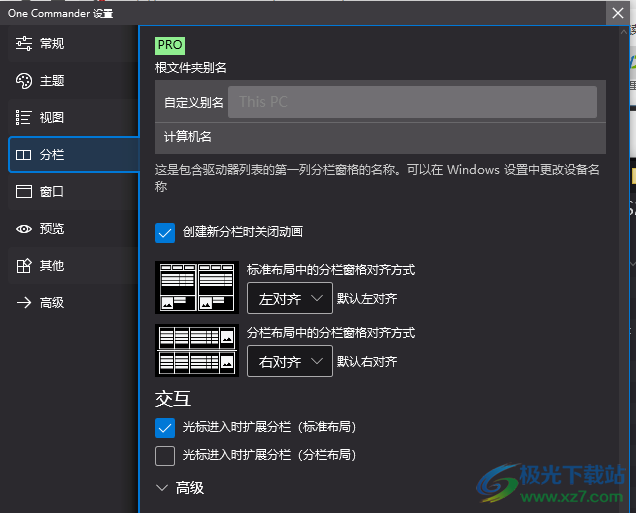Go to the 预览 settings section
Screen dimensions: 636x513
click(x=73, y=229)
